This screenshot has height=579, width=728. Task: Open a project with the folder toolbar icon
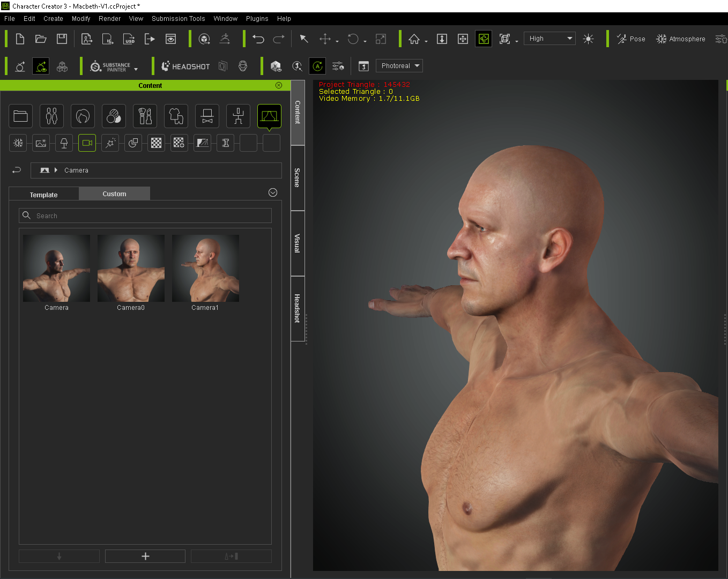41,39
